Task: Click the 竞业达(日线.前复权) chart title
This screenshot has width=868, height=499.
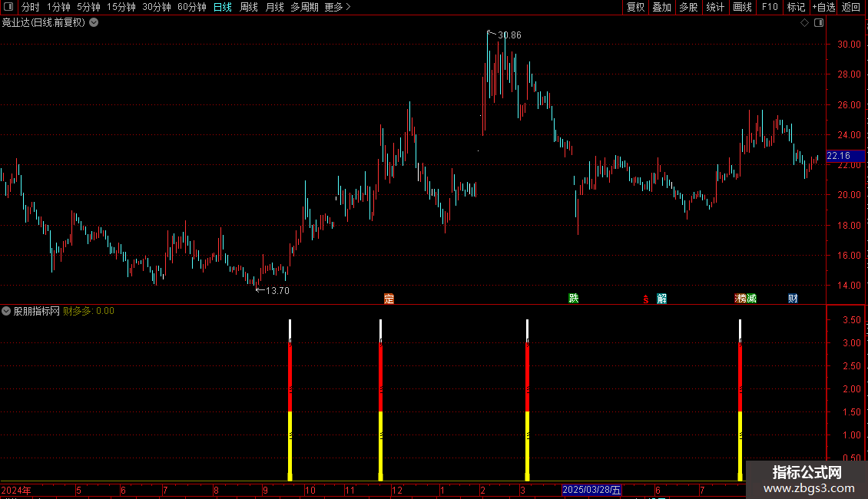Action: pyautogui.click(x=44, y=23)
